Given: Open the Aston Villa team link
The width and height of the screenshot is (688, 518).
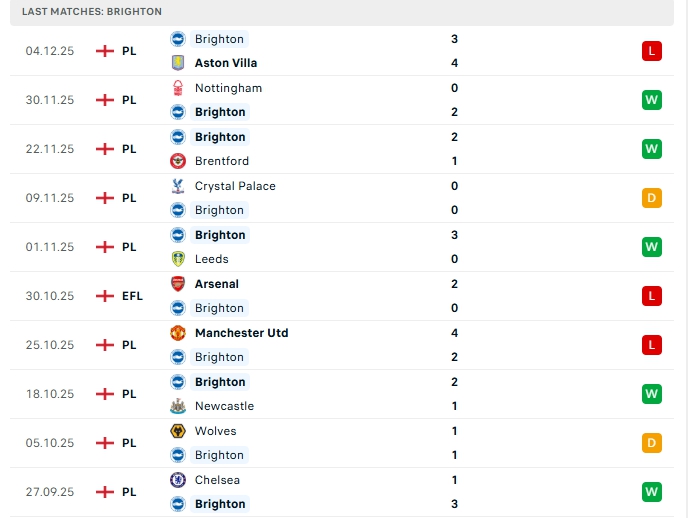Looking at the screenshot, I should [226, 63].
